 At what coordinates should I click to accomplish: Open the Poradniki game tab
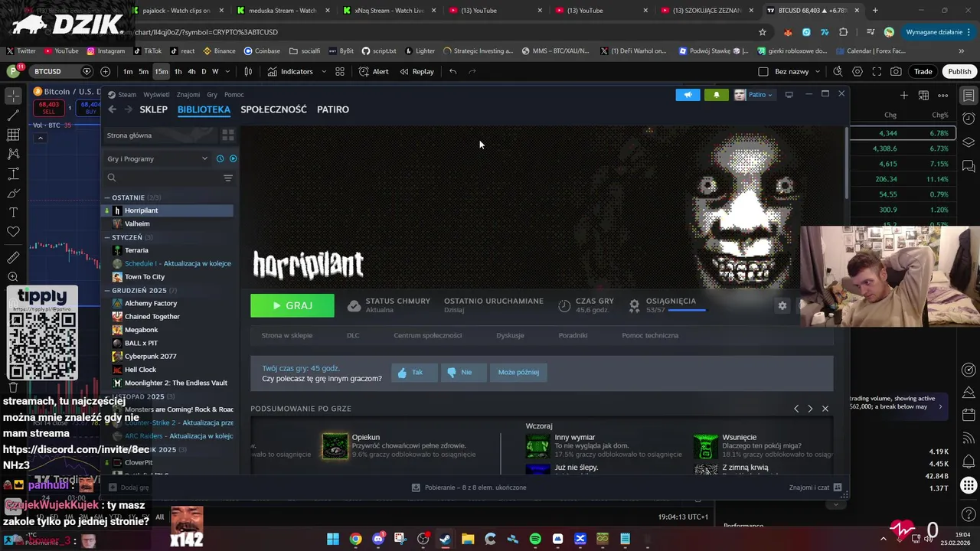[573, 335]
